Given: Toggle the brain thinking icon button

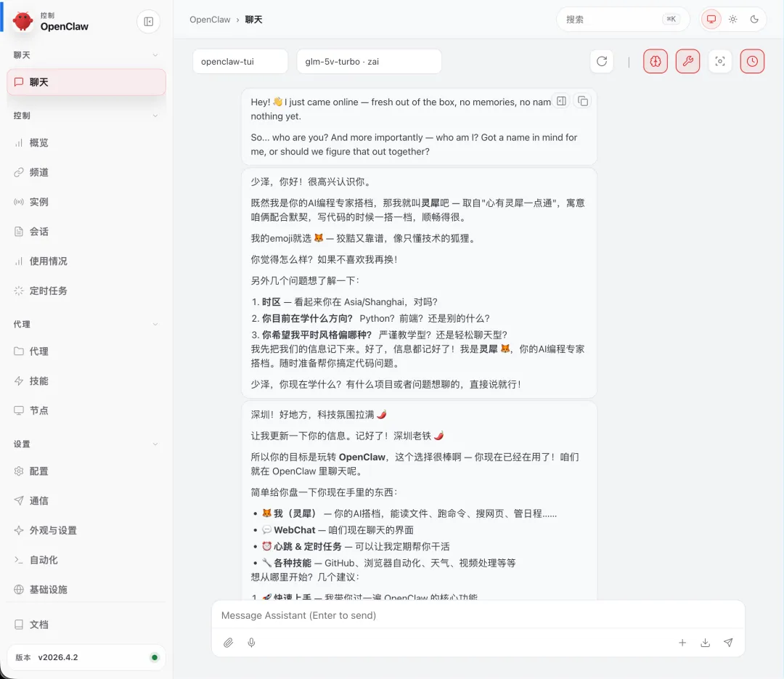Looking at the screenshot, I should tap(655, 61).
